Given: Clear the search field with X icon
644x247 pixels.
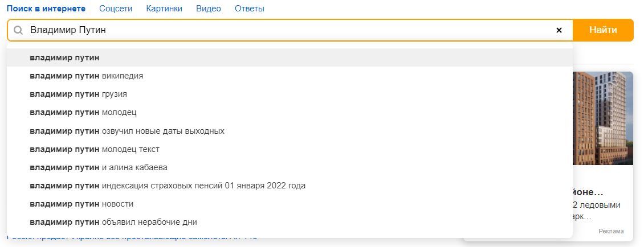Looking at the screenshot, I should coord(559,30).
